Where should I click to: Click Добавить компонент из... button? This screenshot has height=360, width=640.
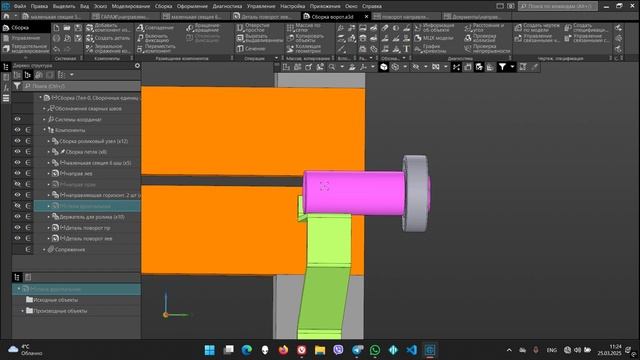[x=108, y=28]
